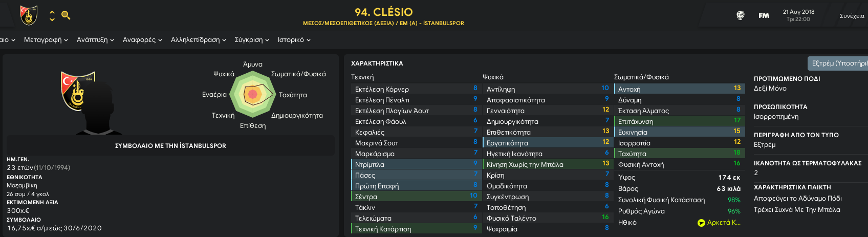Open the Αναφορές dropdown

(142, 39)
